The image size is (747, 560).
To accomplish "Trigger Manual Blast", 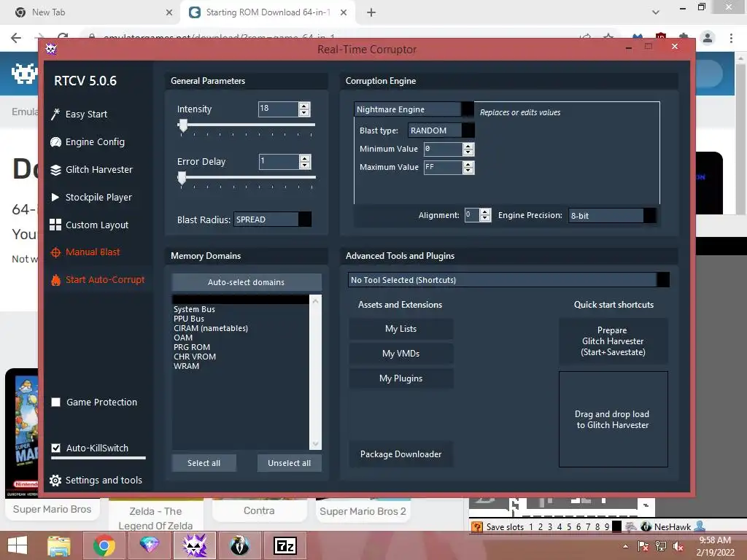I will [85, 252].
